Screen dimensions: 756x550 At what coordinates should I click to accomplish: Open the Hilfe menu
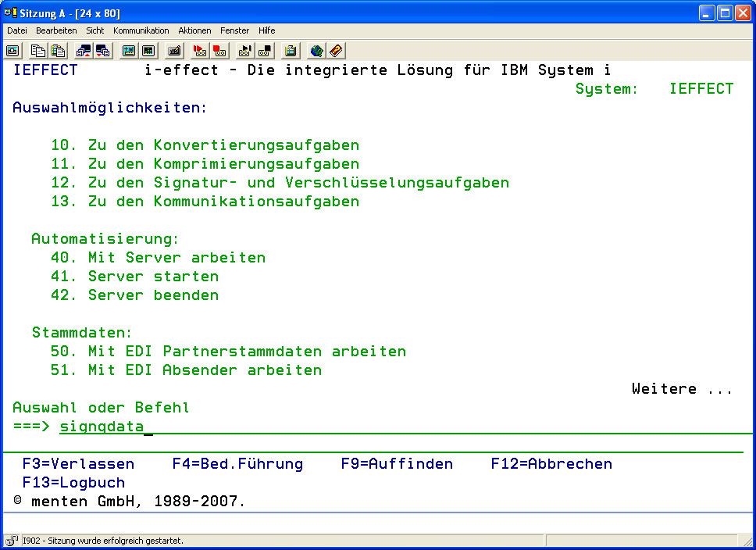266,30
